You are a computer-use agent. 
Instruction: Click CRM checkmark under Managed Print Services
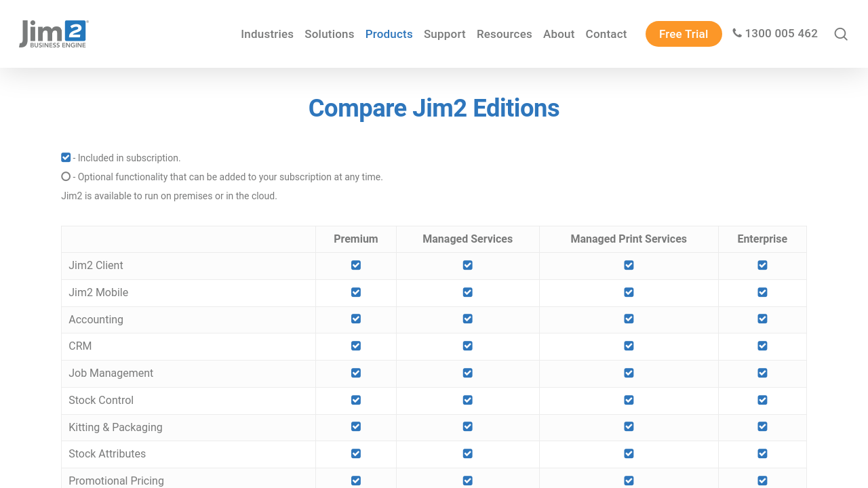pyautogui.click(x=629, y=346)
